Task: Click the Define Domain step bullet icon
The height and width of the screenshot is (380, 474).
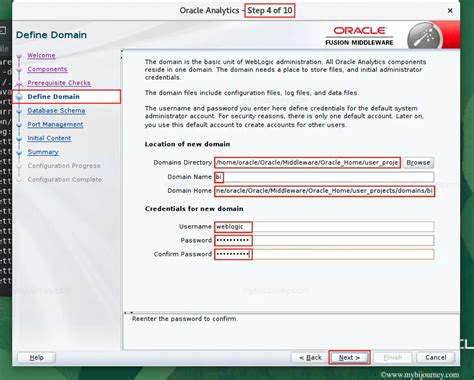Action: tap(19, 97)
